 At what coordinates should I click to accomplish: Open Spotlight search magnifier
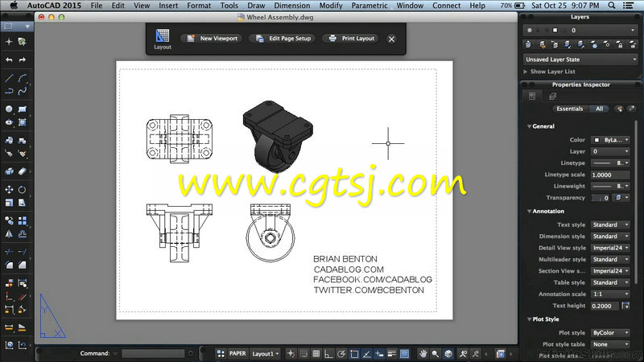pyautogui.click(x=612, y=6)
